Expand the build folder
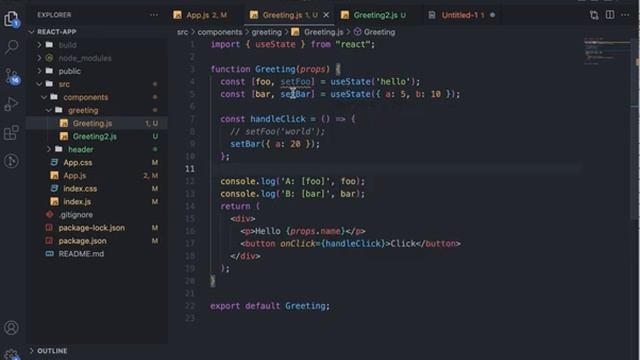The image size is (640, 360). pyautogui.click(x=67, y=45)
